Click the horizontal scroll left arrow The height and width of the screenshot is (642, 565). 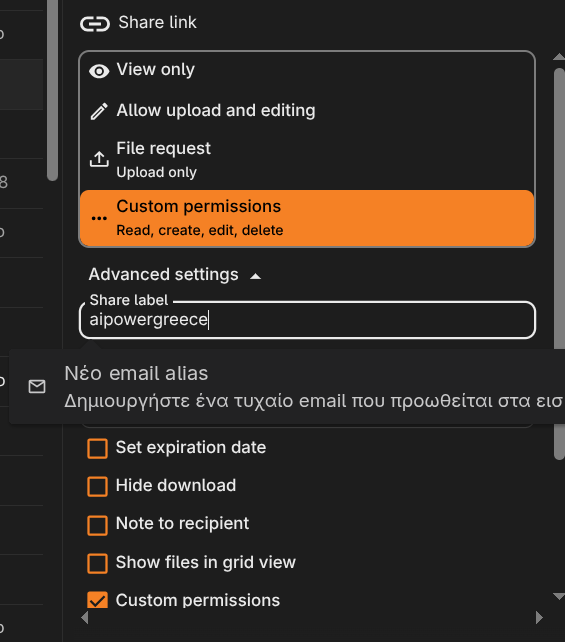[x=85, y=617]
